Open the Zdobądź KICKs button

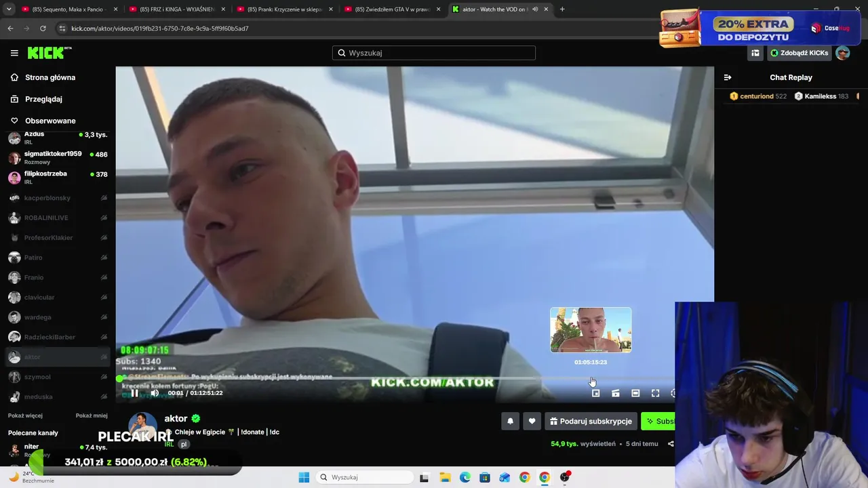[800, 53]
